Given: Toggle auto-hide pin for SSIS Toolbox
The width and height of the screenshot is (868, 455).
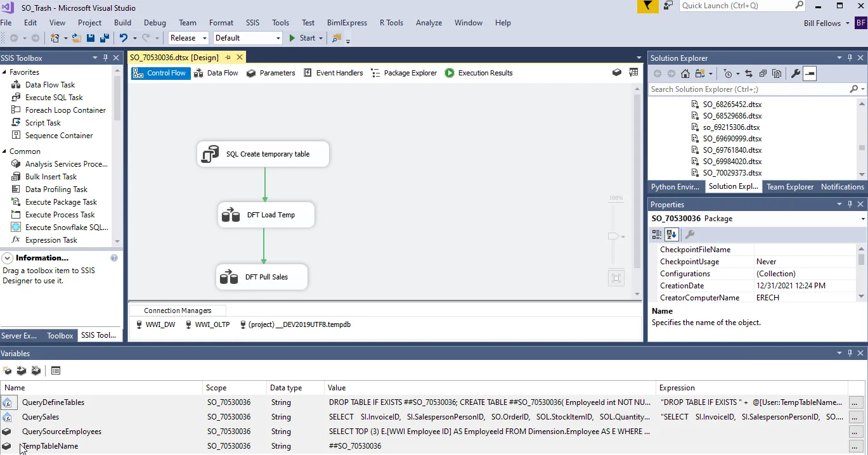Looking at the screenshot, I should (105, 58).
